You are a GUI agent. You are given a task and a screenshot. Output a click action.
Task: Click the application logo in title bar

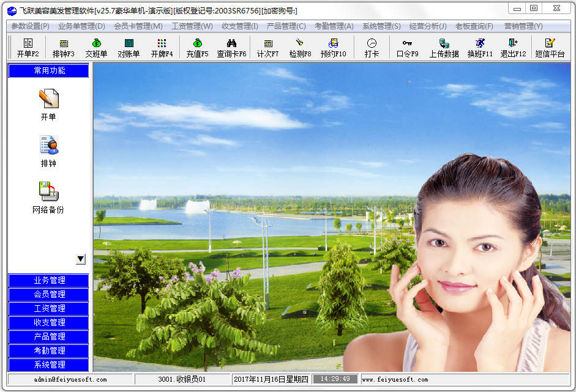(x=12, y=11)
